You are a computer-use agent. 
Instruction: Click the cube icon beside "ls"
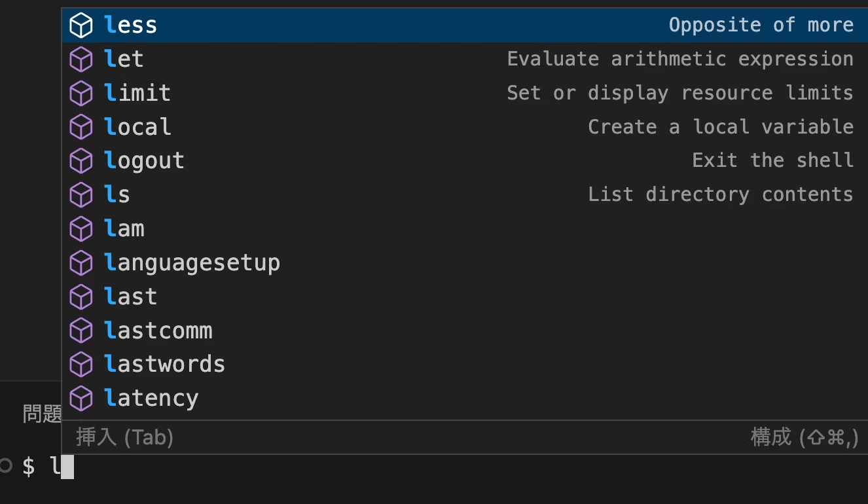pos(81,194)
